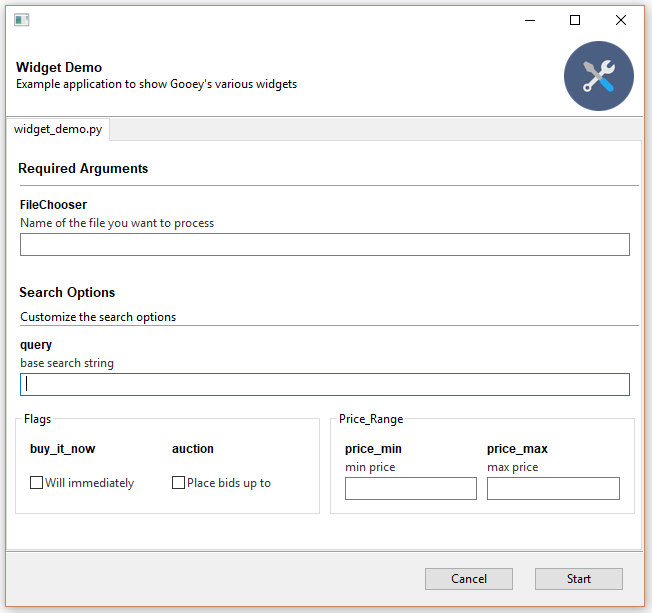Screen dimensions: 652x613
Task: Click the application icon in title bar
Action: tap(21, 20)
